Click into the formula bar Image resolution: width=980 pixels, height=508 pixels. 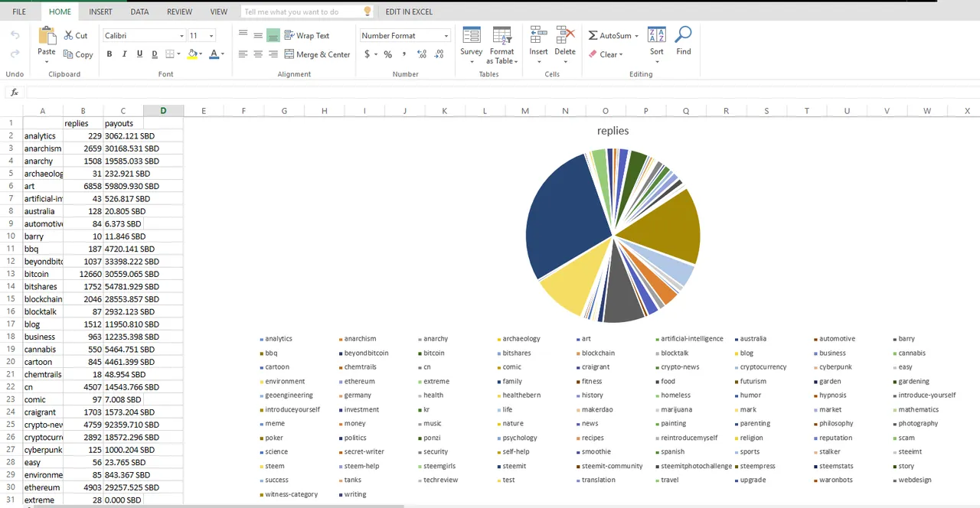click(502, 92)
